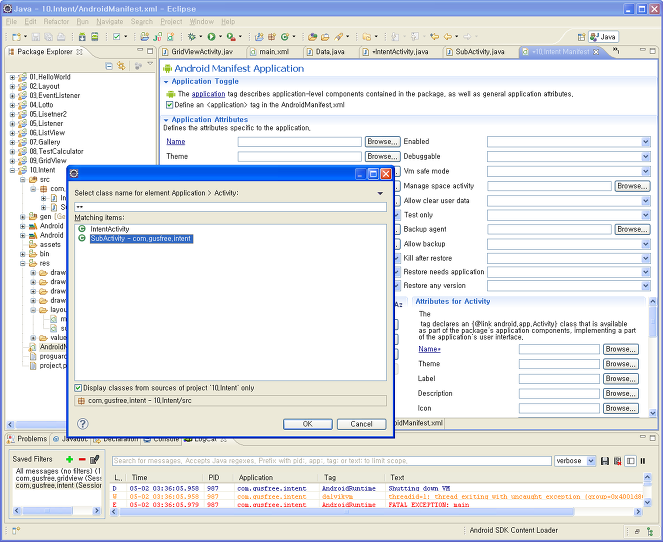Image resolution: width=663 pixels, height=542 pixels.
Task: Click OK in the class selection dialog
Action: click(x=307, y=424)
